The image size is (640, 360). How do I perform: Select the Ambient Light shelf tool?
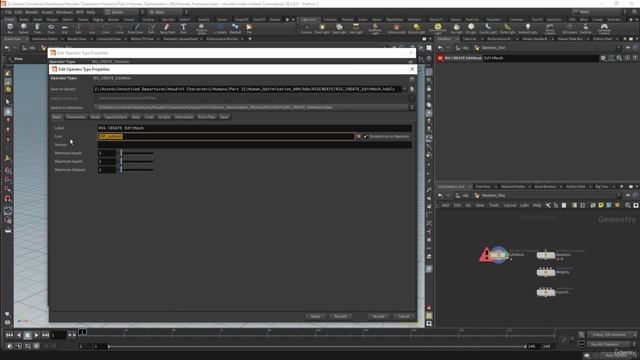pyautogui.click(x=528, y=29)
